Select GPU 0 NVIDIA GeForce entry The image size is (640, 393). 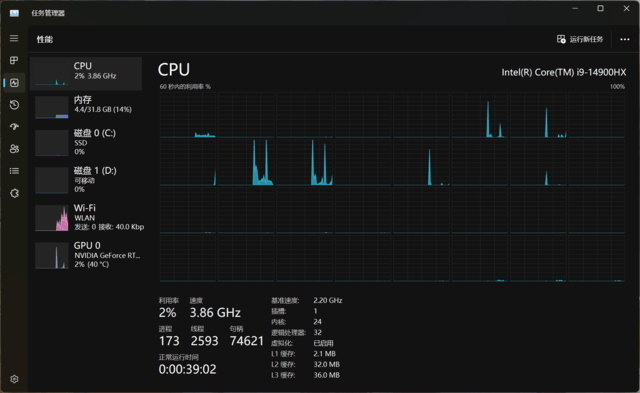86,255
